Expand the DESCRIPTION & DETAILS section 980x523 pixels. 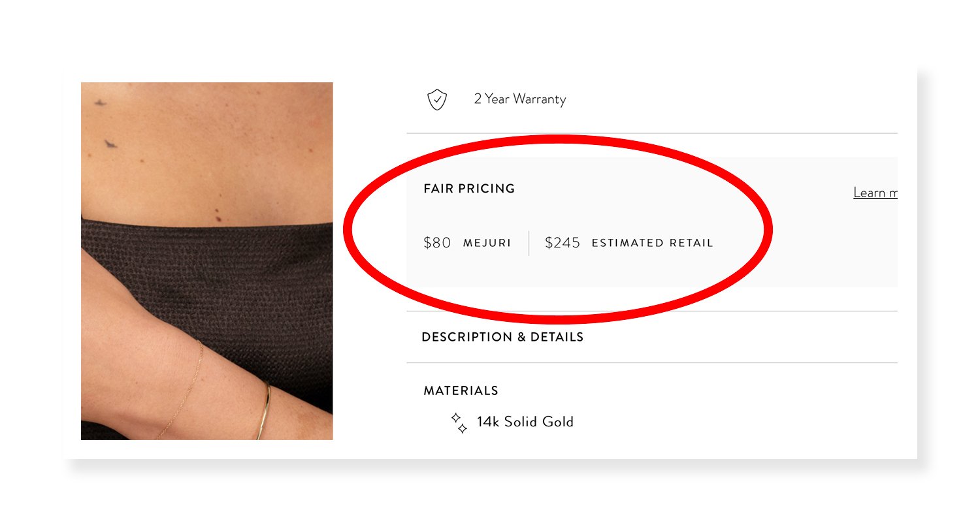pyautogui.click(x=503, y=338)
